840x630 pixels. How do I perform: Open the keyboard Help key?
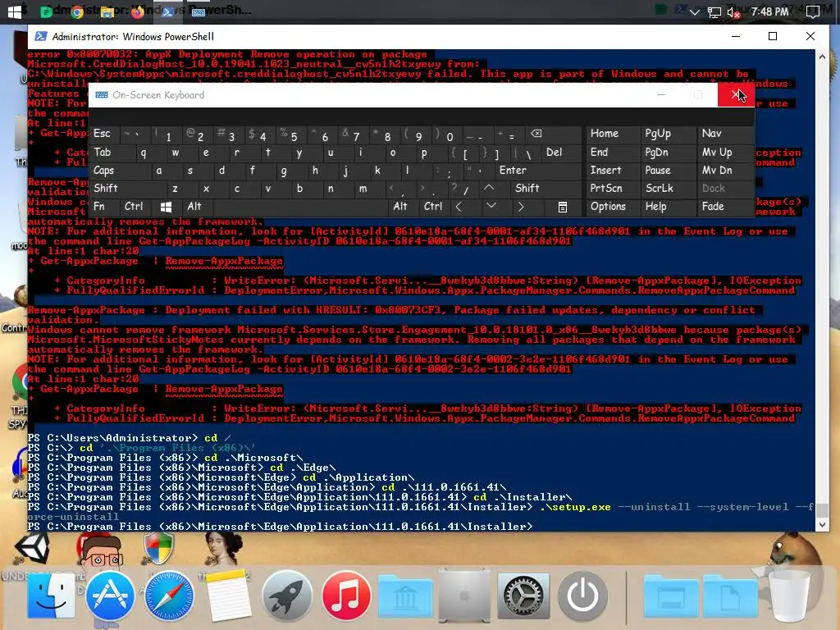pos(668,207)
